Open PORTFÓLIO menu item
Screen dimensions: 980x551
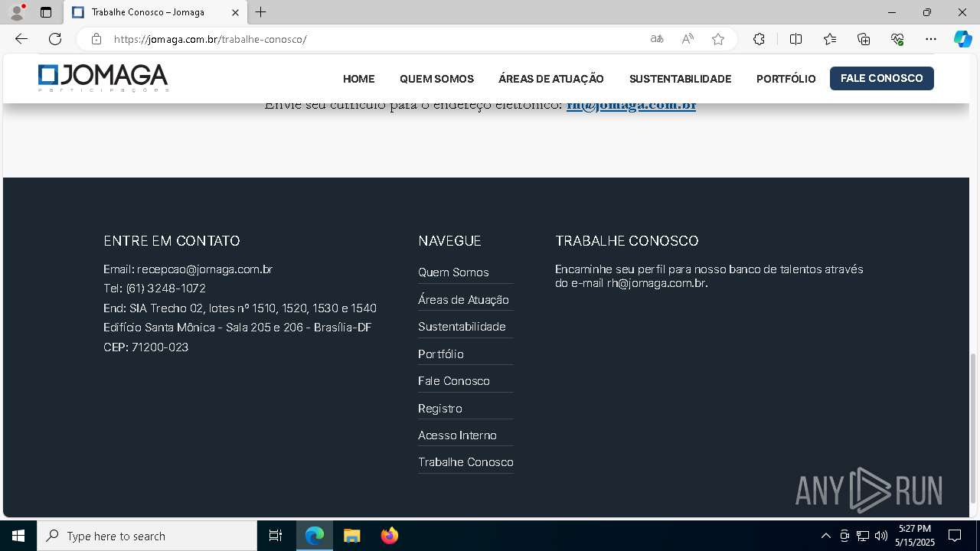point(786,79)
